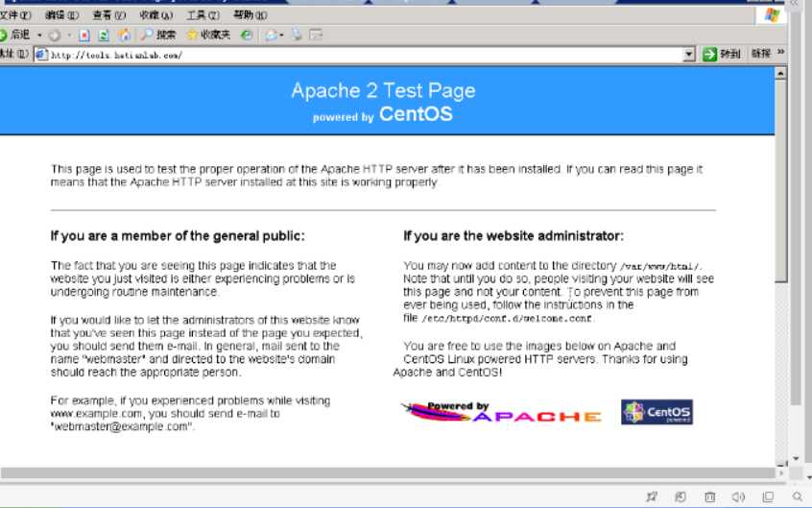Click the red Stop page-loading icon
This screenshot has width=812, height=508.
point(84,36)
